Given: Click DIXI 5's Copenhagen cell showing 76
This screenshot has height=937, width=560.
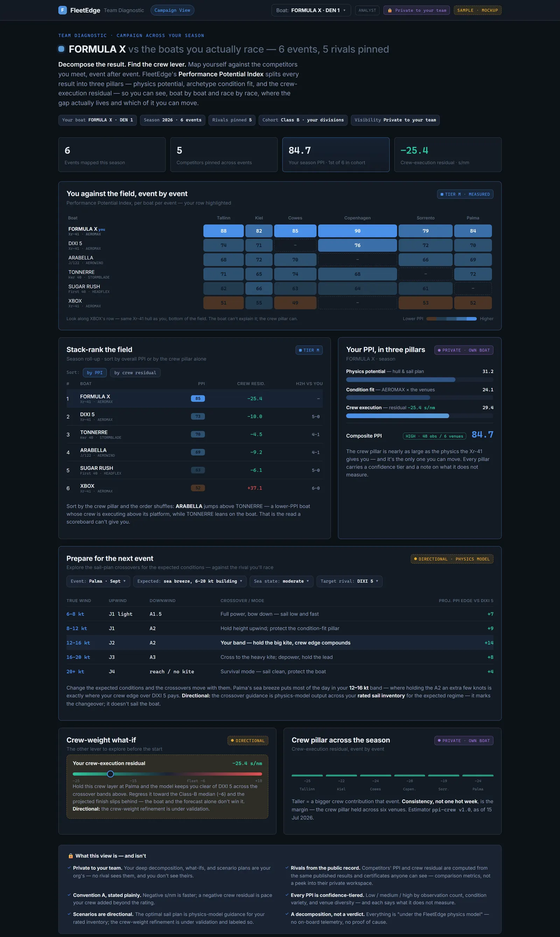Looking at the screenshot, I should tap(357, 245).
